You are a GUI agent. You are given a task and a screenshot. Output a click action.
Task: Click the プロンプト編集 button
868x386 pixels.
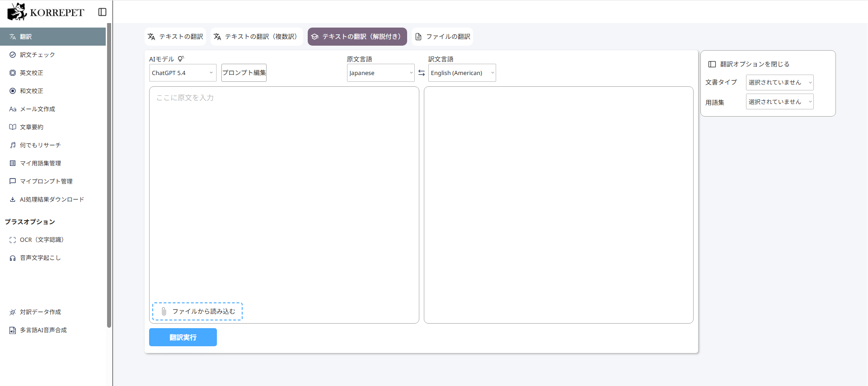click(244, 73)
